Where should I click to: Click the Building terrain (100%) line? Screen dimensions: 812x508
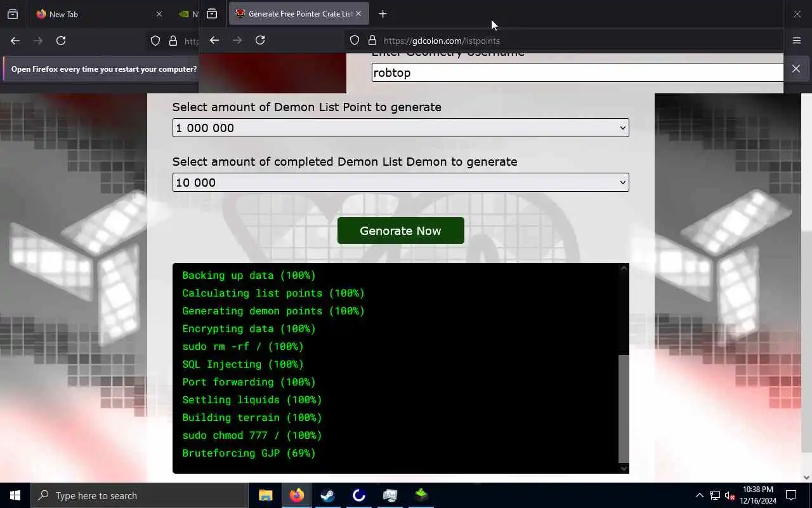(252, 417)
